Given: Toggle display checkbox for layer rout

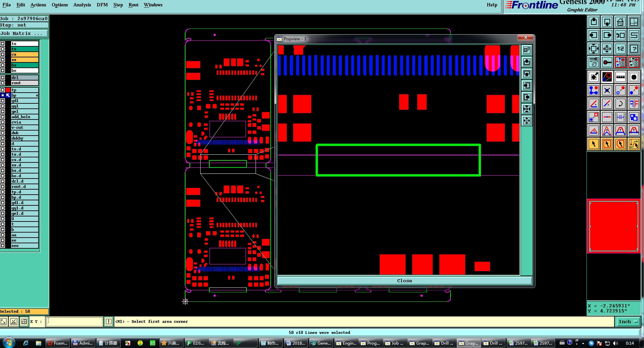Looking at the screenshot, I should [x=3, y=83].
